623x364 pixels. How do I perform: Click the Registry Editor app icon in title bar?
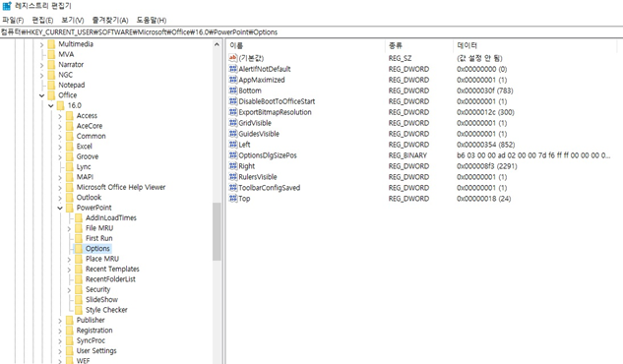coord(7,6)
